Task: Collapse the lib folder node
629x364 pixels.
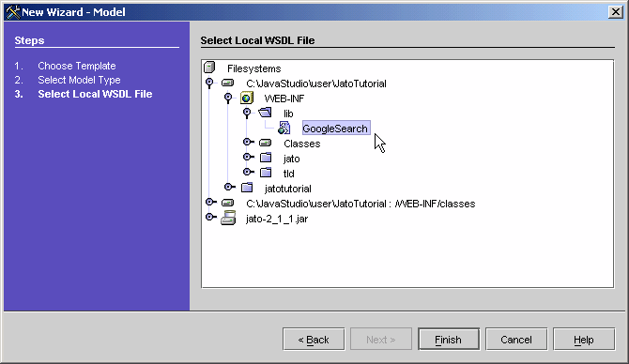Action: (247, 114)
